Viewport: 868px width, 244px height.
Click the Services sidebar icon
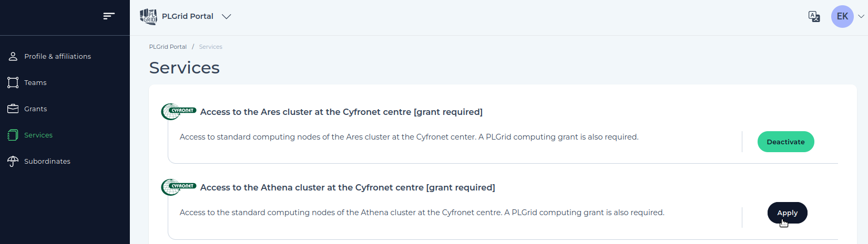(13, 135)
